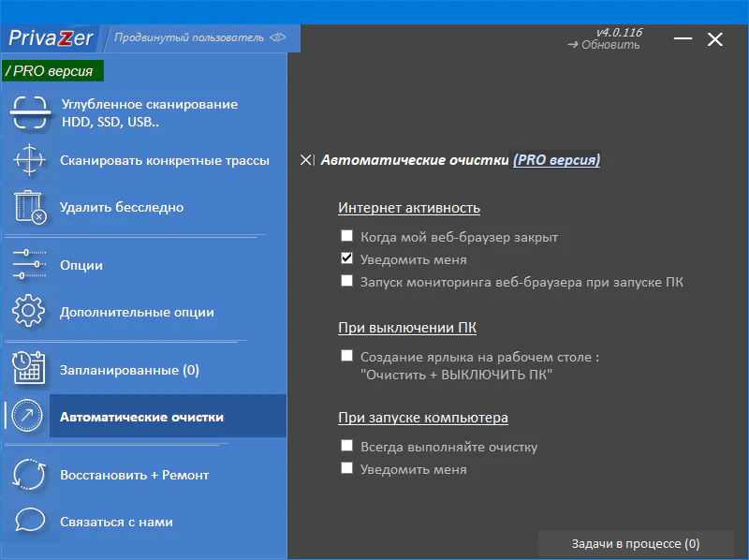Open the 'Задачи в процессе (0)' button
749x560 pixels.
635,544
